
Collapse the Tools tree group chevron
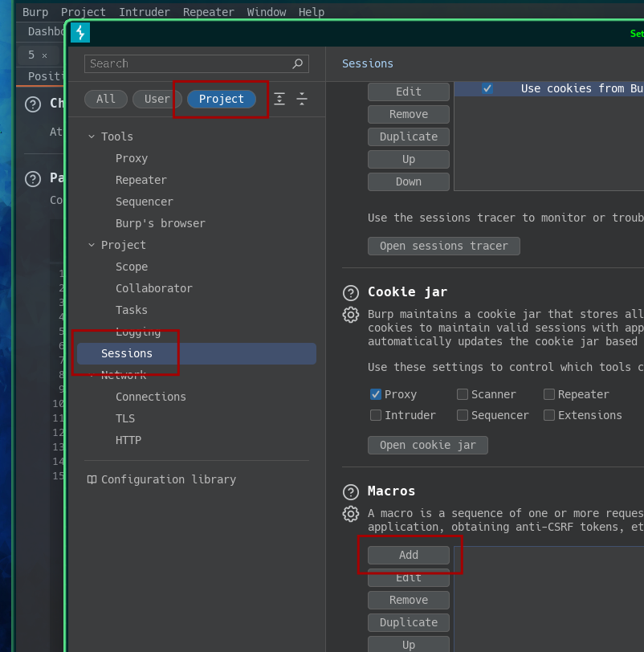pos(92,137)
